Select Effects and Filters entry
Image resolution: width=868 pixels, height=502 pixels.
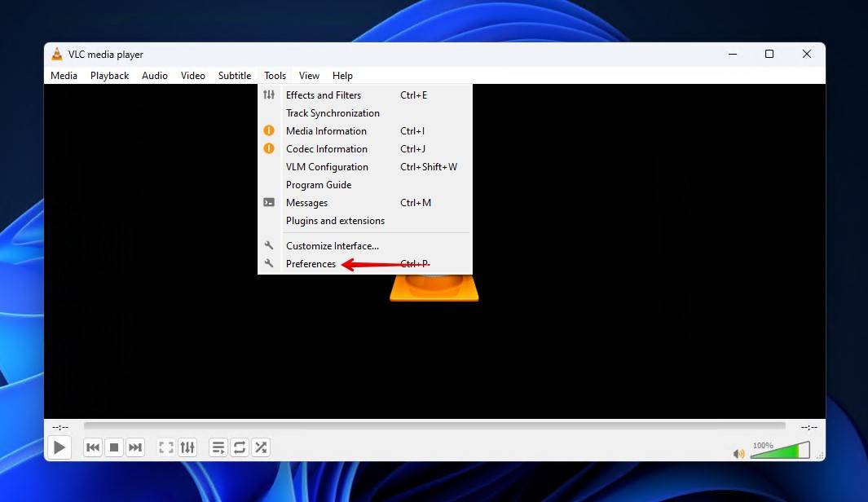[365, 95]
